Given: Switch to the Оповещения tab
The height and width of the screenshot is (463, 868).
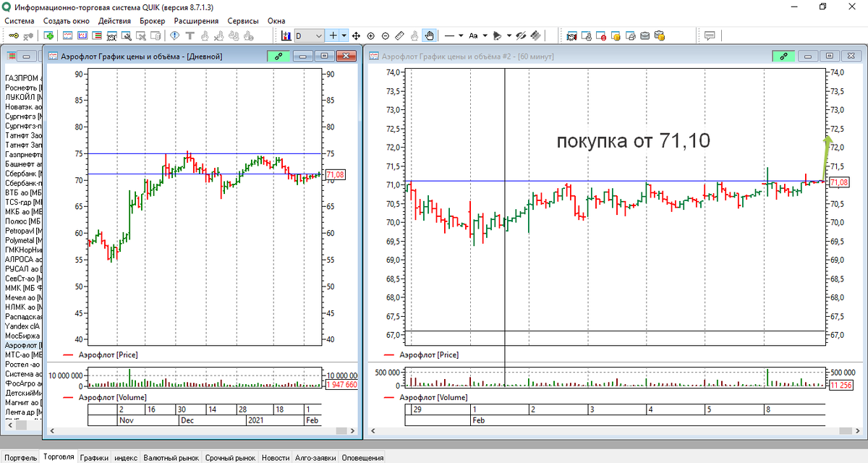Looking at the screenshot, I should point(362,458).
